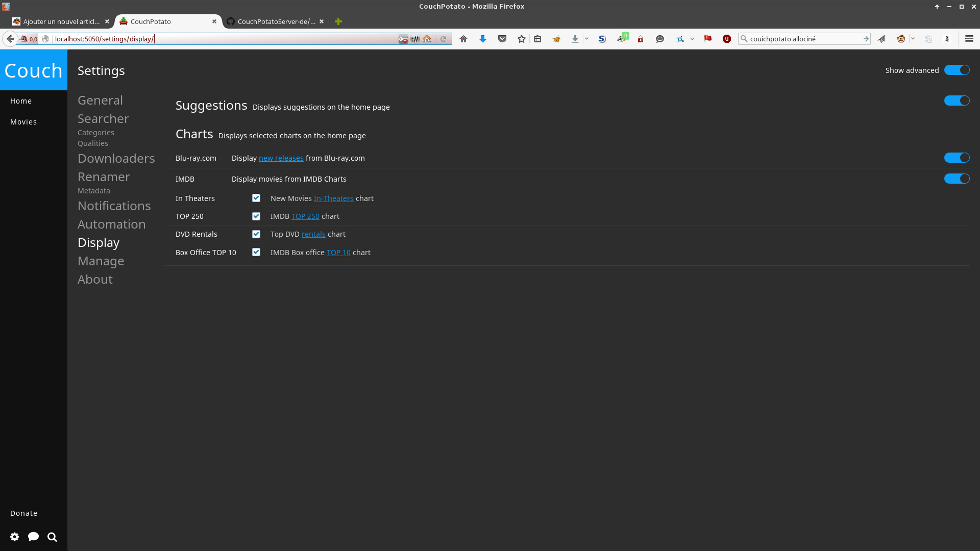The width and height of the screenshot is (980, 551).
Task: Go to Movies in the sidebar
Action: coord(23,122)
